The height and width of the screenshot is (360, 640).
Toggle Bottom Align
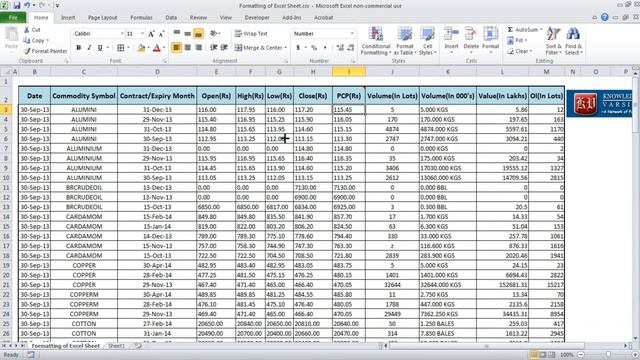(x=198, y=33)
